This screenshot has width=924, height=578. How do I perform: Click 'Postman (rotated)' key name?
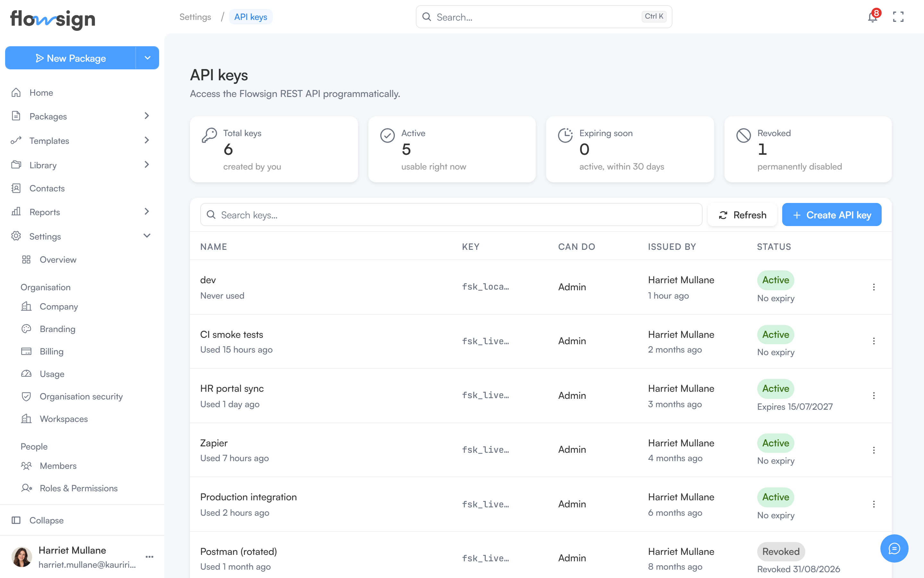click(239, 551)
